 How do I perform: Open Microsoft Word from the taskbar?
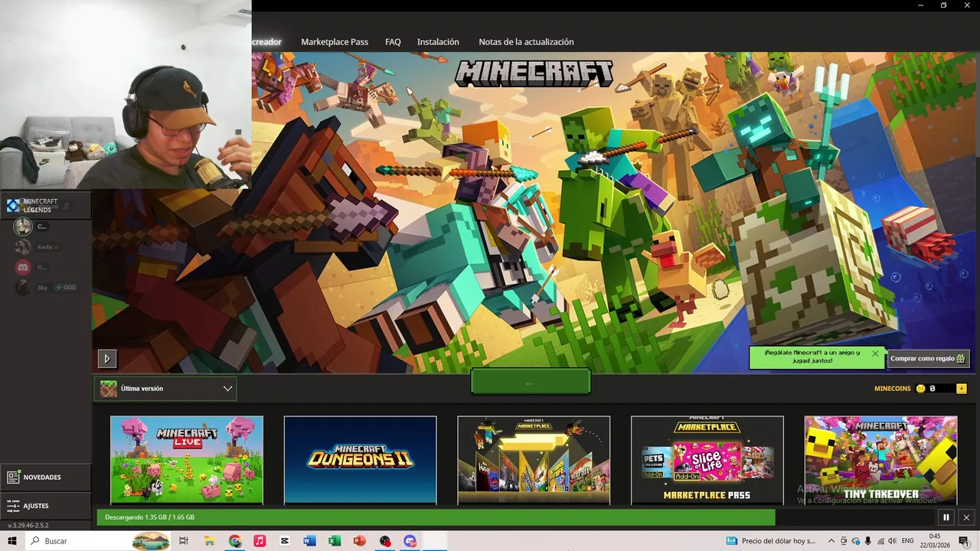pyautogui.click(x=309, y=541)
